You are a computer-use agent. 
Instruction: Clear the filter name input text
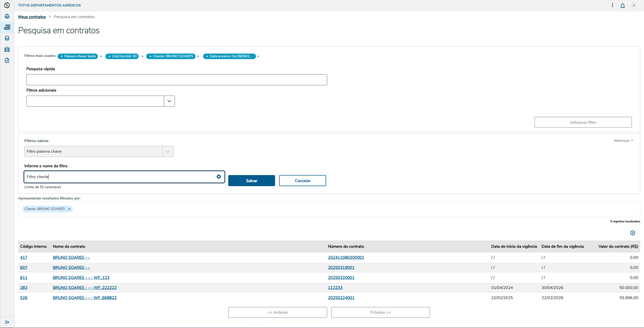coord(218,177)
